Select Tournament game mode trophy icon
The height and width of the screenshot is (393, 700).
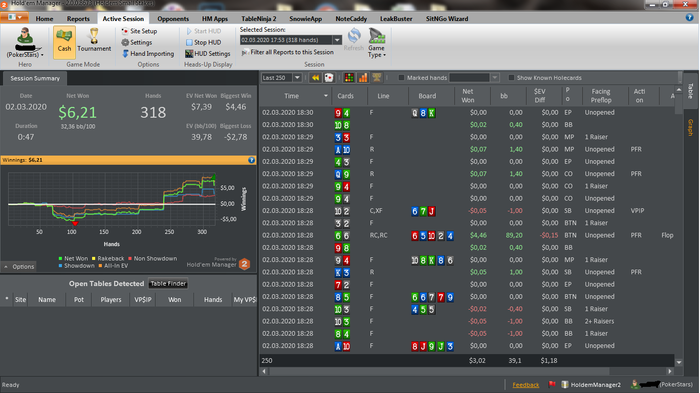94,36
